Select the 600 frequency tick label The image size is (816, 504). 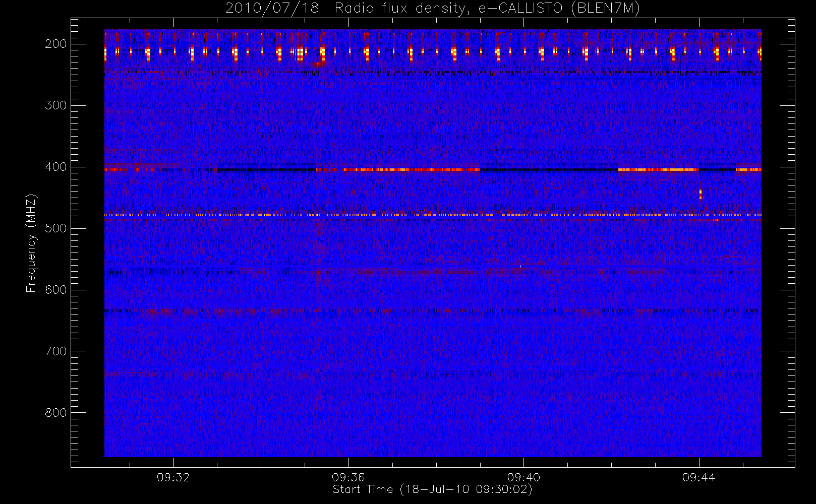coord(55,290)
